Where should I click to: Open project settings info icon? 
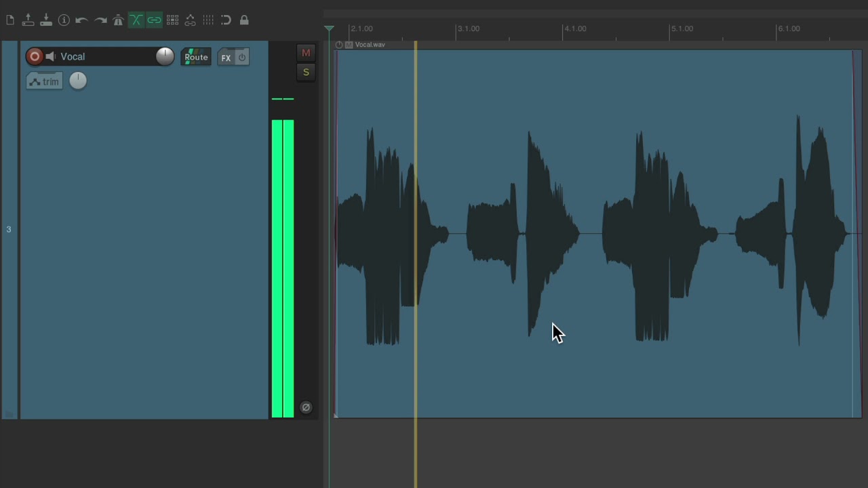64,20
